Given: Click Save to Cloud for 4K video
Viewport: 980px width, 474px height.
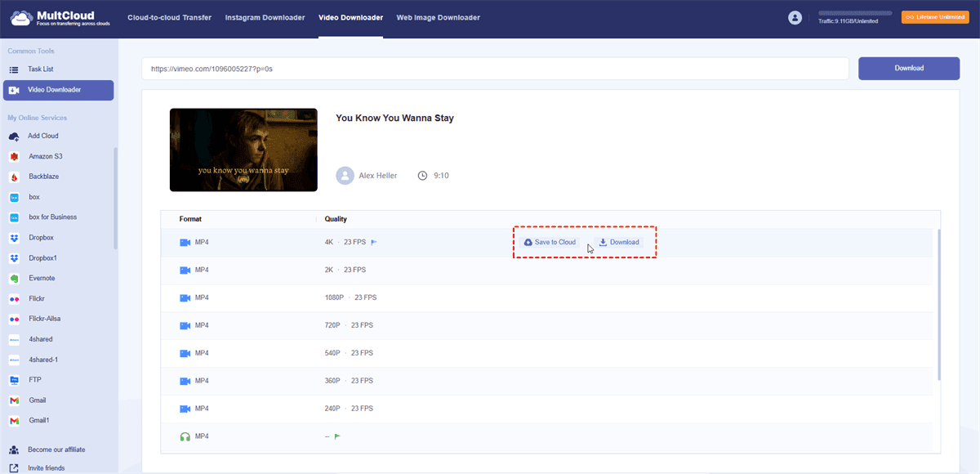Looking at the screenshot, I should [550, 243].
